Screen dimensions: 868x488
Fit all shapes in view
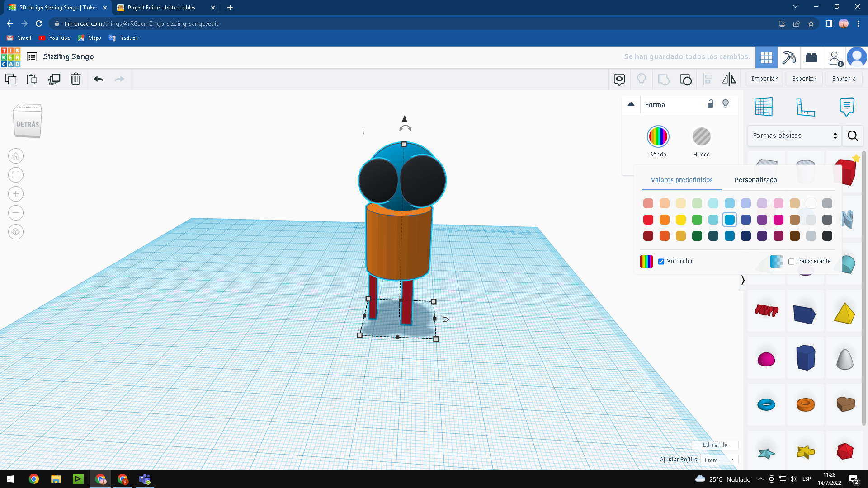16,175
